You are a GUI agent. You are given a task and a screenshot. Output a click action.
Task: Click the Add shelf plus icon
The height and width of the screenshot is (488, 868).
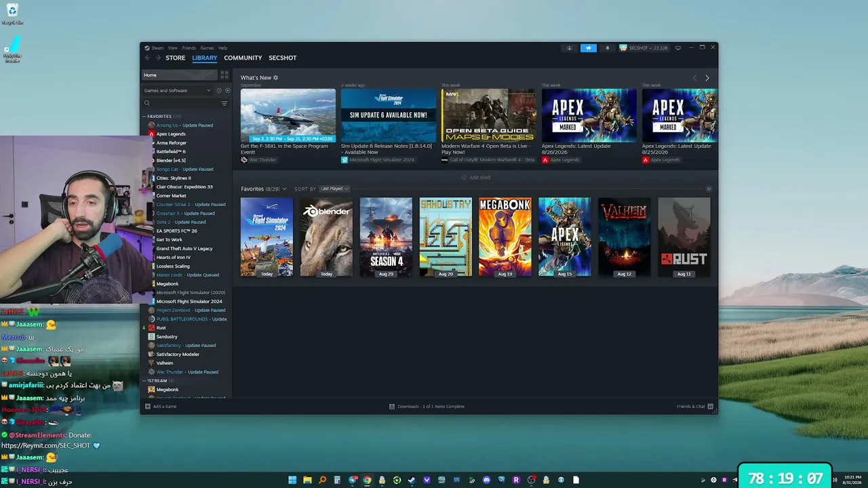point(464,178)
